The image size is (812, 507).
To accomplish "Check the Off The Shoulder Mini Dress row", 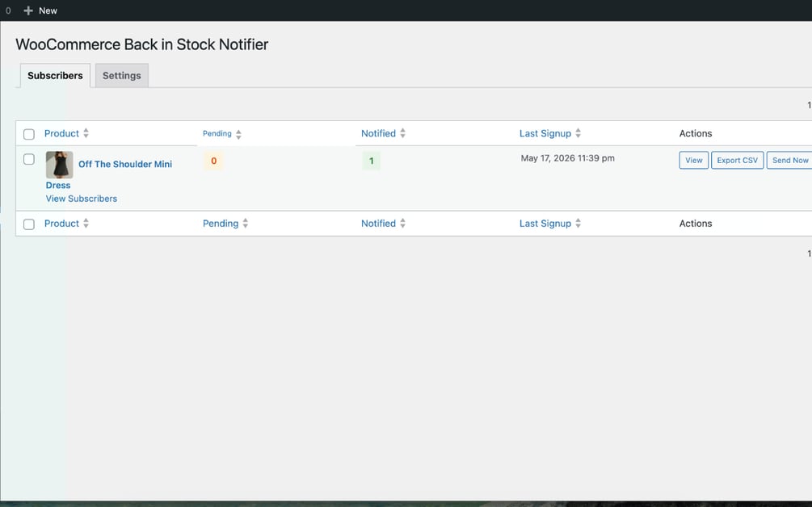I will coord(29,159).
